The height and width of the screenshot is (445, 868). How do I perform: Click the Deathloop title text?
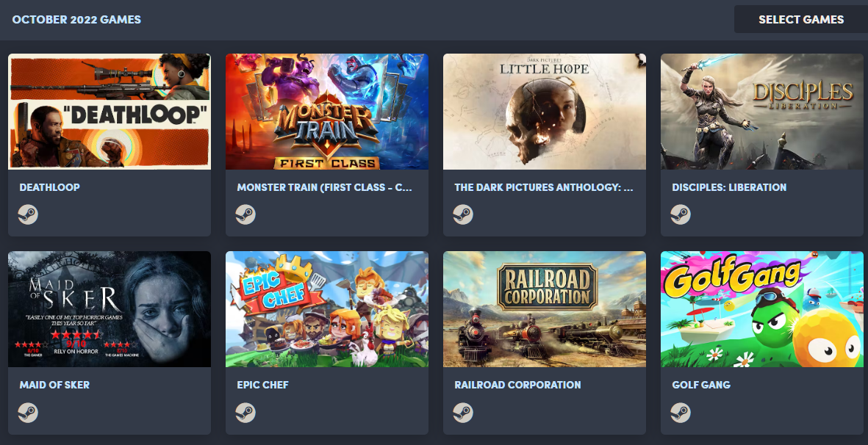point(49,187)
